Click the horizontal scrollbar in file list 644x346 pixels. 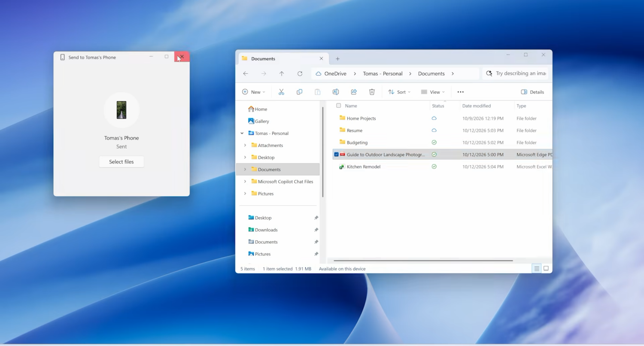[x=423, y=261]
